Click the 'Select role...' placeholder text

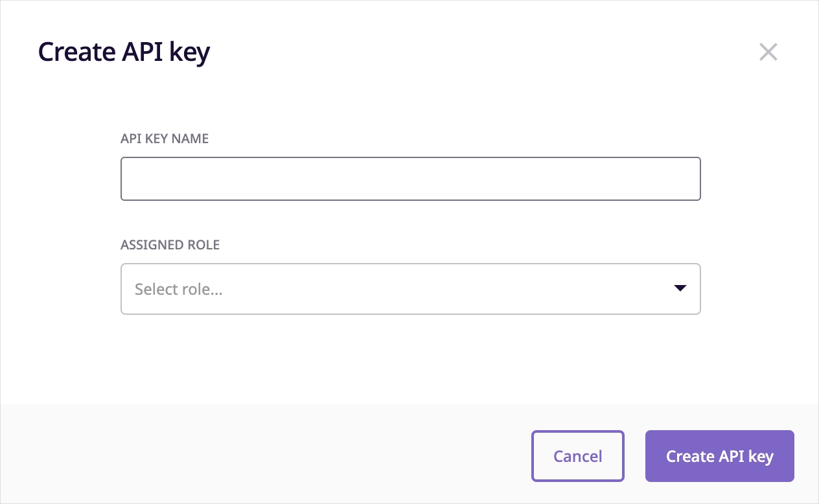(179, 290)
